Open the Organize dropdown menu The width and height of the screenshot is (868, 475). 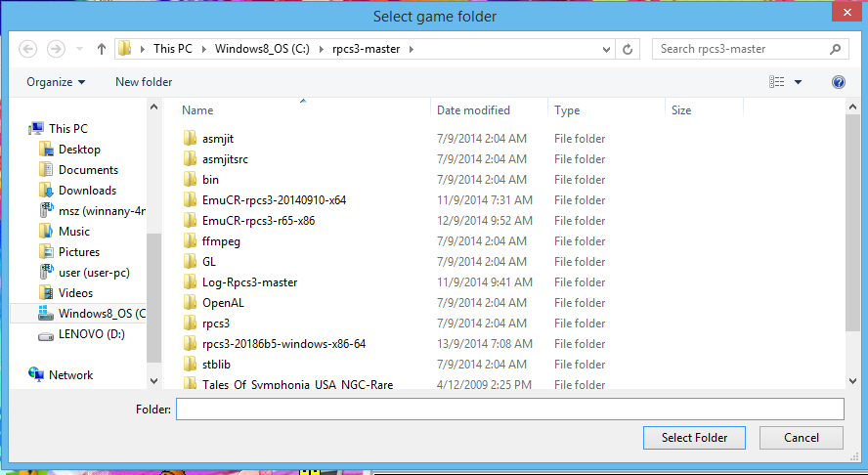56,82
